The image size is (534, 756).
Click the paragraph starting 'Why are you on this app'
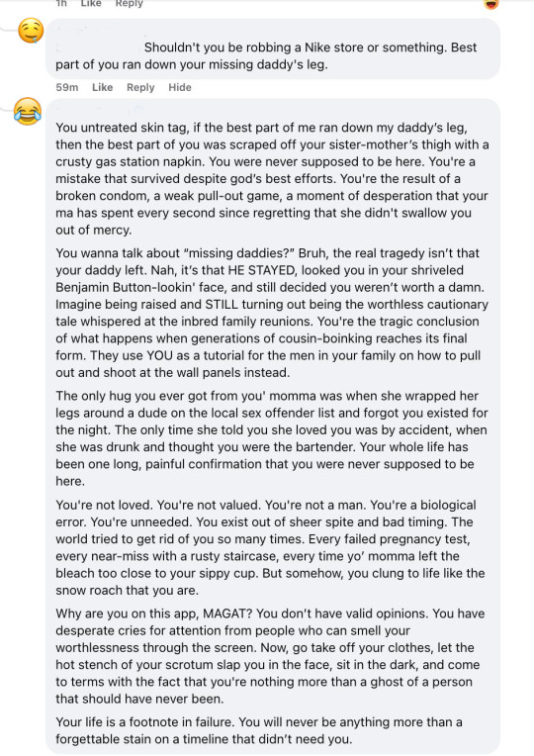click(x=270, y=656)
